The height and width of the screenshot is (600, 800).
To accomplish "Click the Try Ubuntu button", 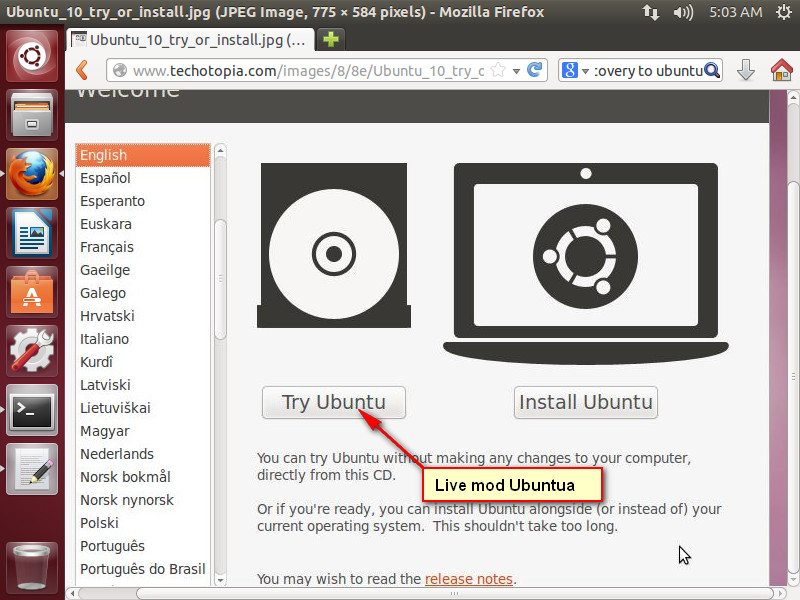I will click(334, 403).
